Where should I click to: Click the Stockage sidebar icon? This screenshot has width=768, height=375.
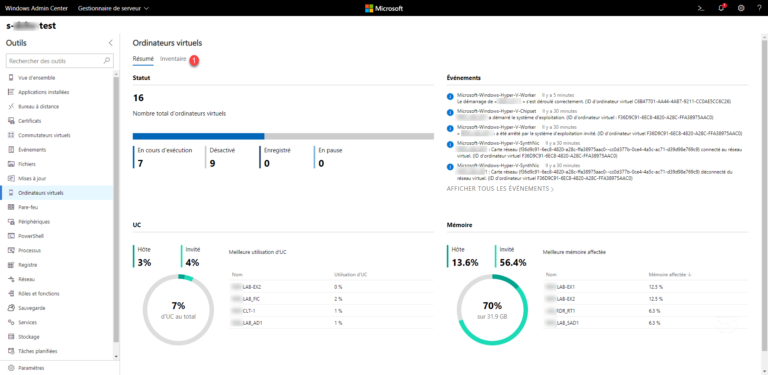coord(11,337)
